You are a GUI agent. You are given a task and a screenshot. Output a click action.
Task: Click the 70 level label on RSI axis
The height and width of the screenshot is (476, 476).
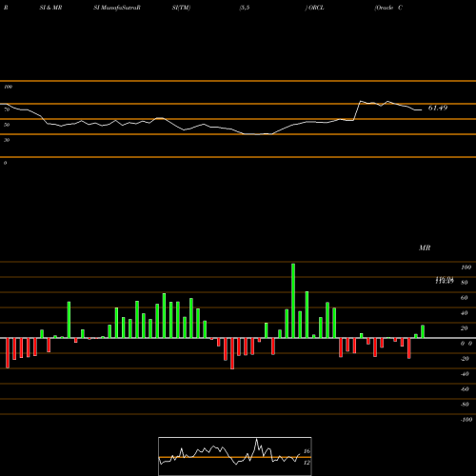click(x=7, y=109)
